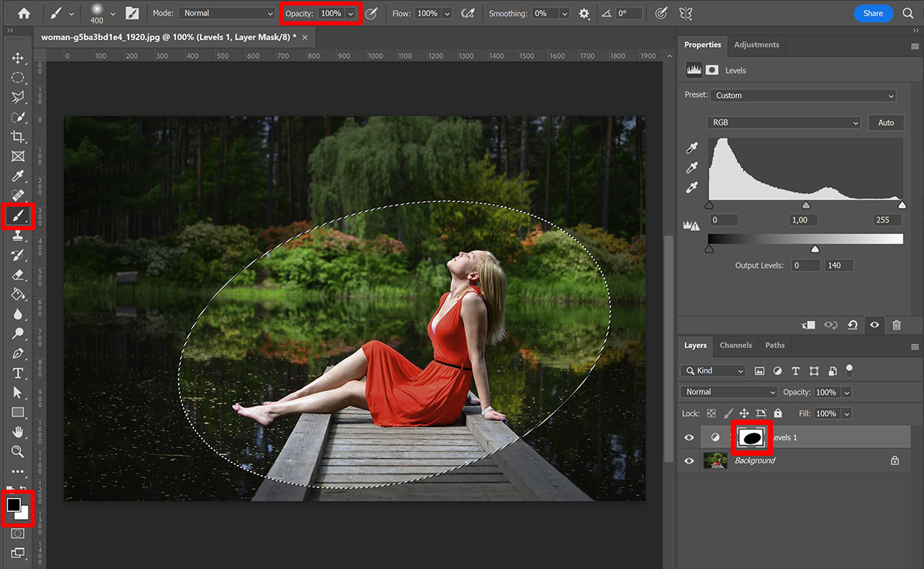Screen dimensions: 924x569
Task: Open the Gradient tool
Action: point(18,294)
